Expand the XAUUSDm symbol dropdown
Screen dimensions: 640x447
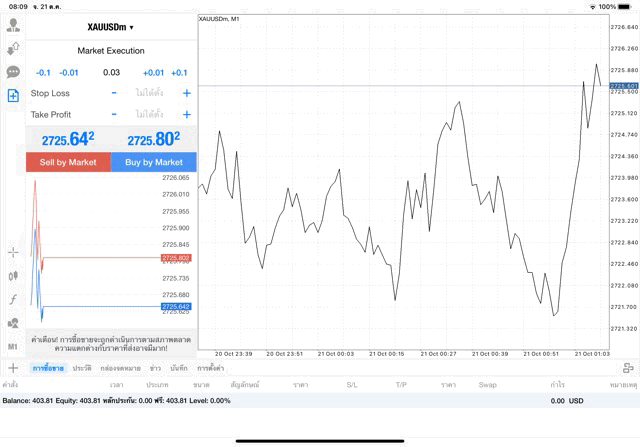click(x=111, y=27)
